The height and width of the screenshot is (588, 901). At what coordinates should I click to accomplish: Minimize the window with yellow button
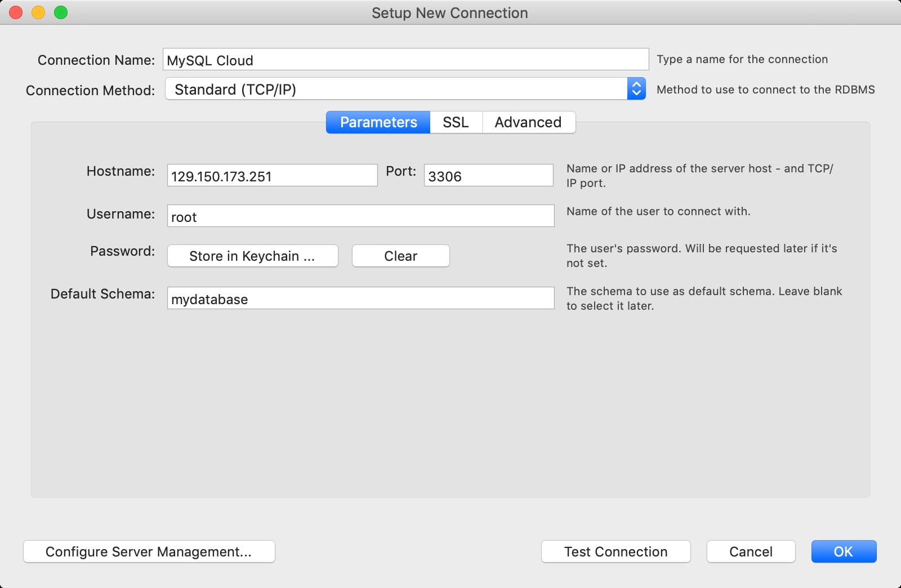click(x=38, y=12)
